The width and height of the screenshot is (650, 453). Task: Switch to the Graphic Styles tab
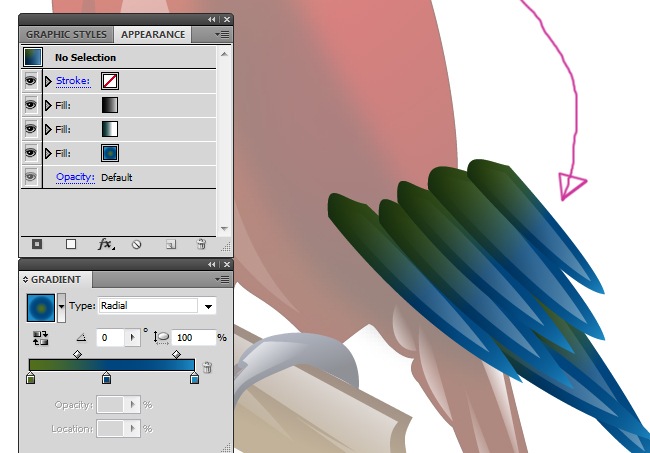pyautogui.click(x=66, y=34)
